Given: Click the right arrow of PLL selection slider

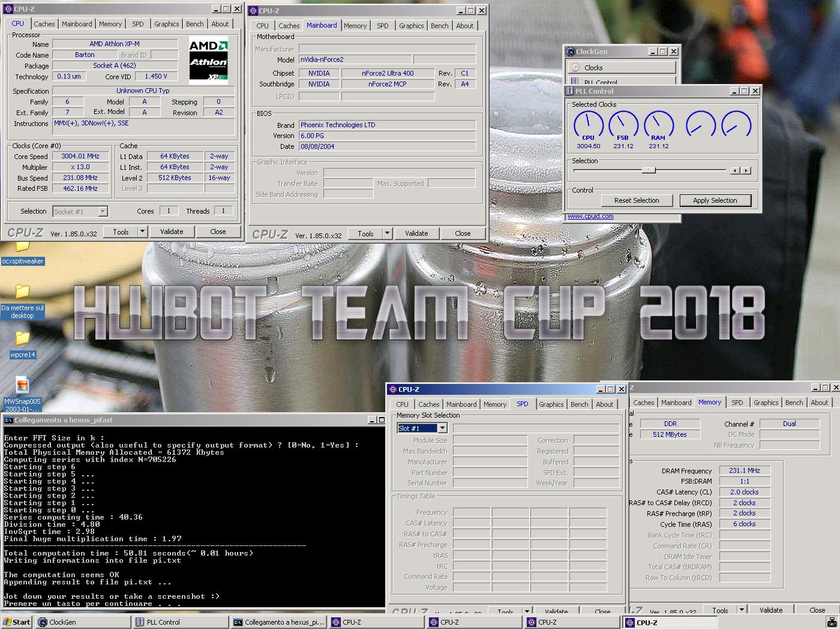Looking at the screenshot, I should [x=746, y=170].
